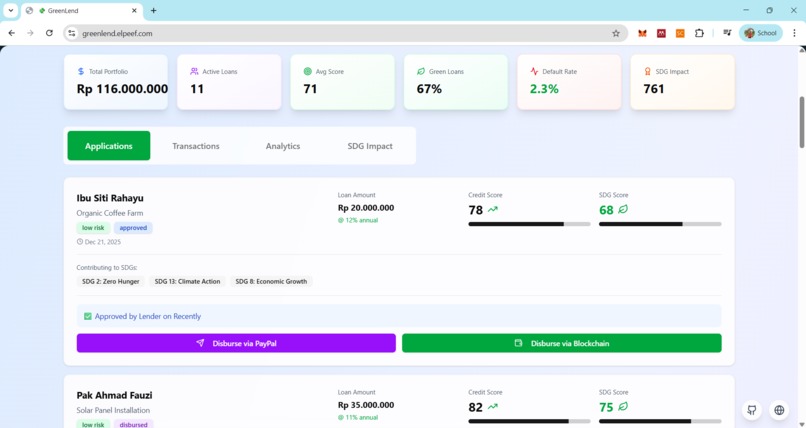Screen dimensions: 806x428
Task: Click the people icon in Active Loans card
Action: click(x=194, y=71)
